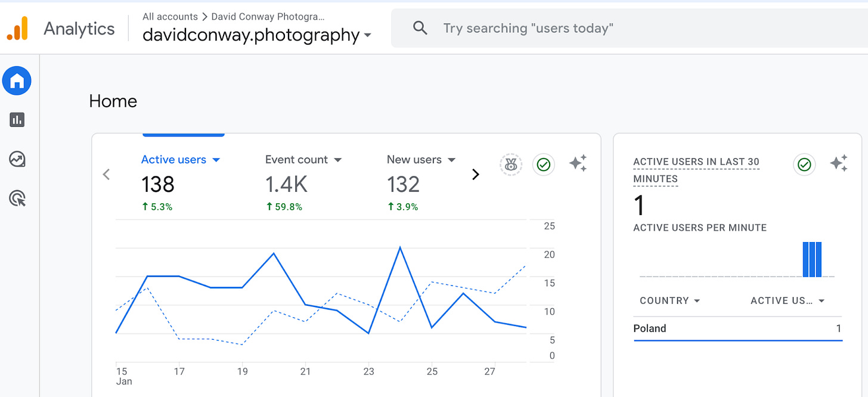Click the 5.3% increase indicator
868x397 pixels.
pos(157,207)
